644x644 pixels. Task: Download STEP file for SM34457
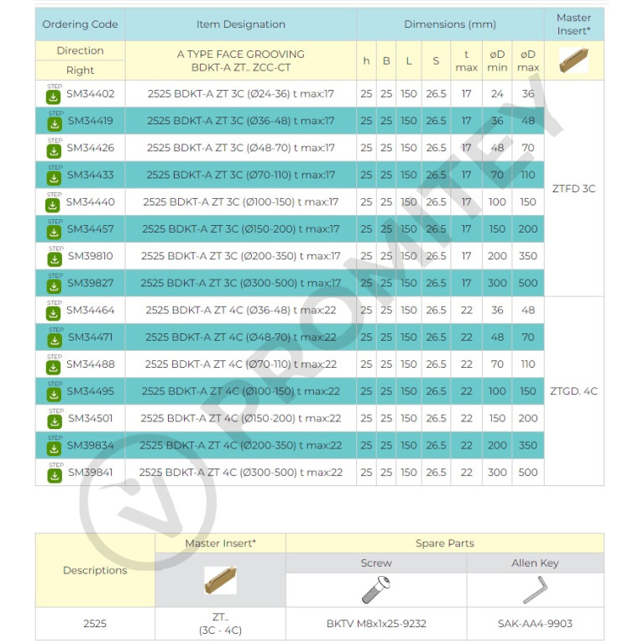[54, 232]
